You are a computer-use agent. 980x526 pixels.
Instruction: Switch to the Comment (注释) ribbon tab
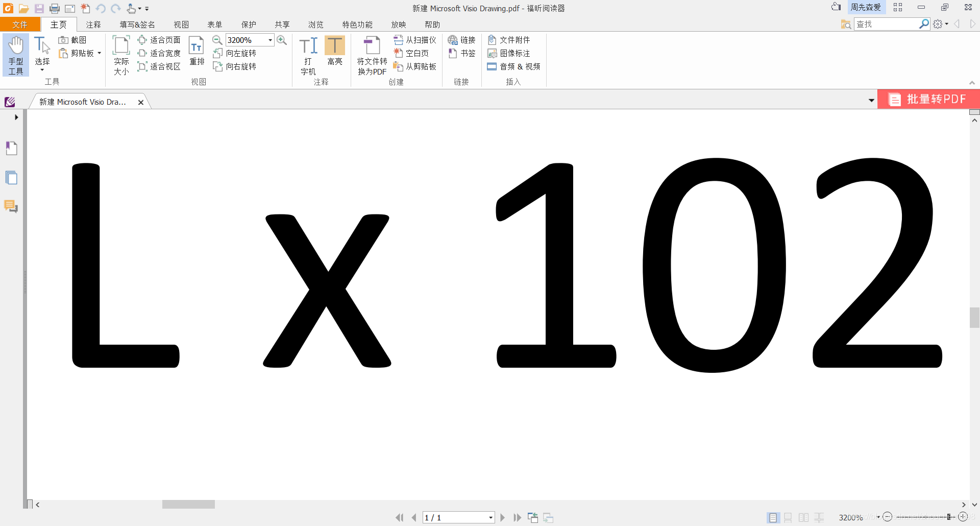point(93,25)
